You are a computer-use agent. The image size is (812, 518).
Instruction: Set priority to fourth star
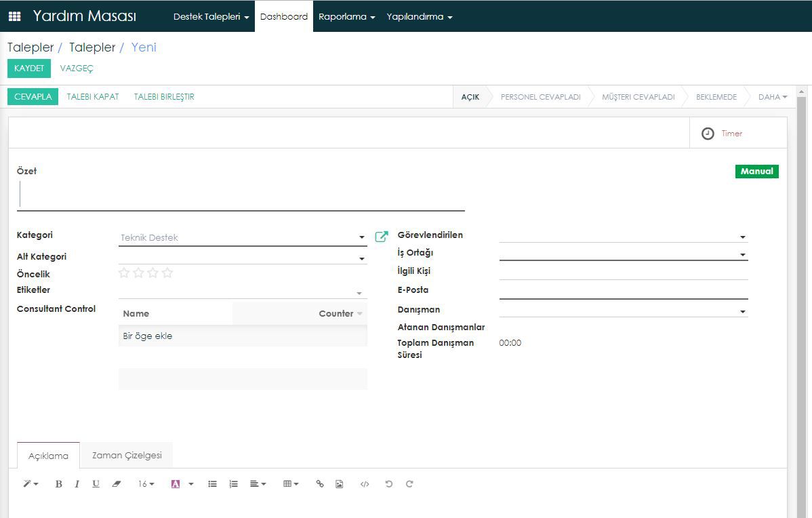pyautogui.click(x=167, y=273)
